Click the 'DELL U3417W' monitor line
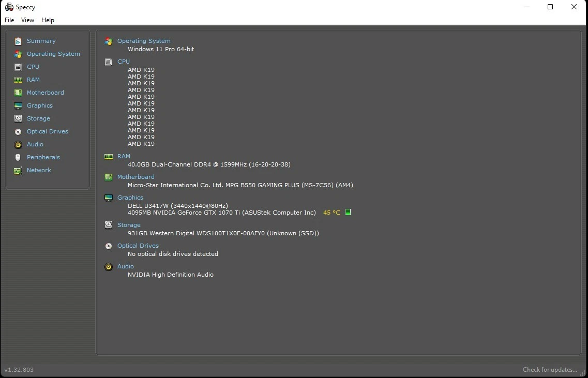Image resolution: width=588 pixels, height=378 pixels. 178,206
